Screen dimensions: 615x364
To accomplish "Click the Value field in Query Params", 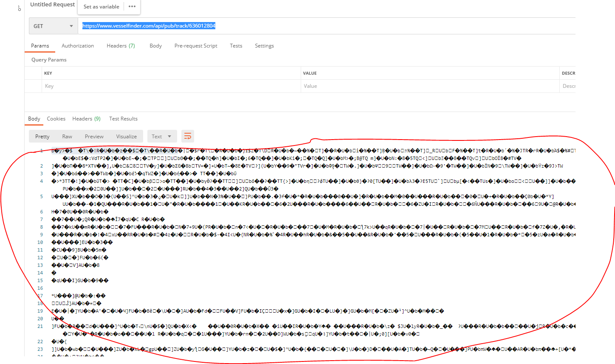I will pos(430,86).
